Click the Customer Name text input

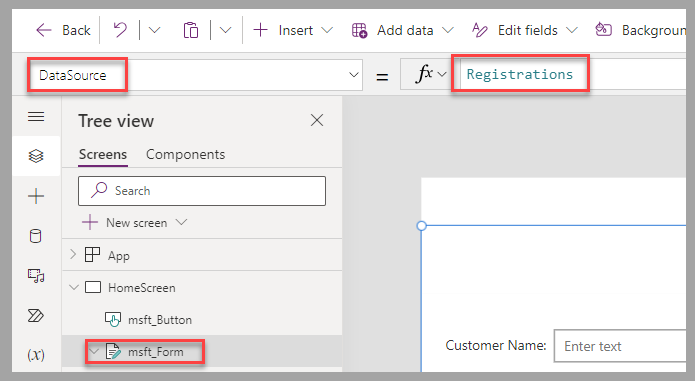tap(620, 346)
